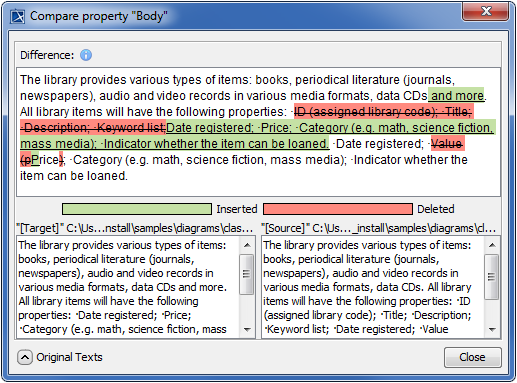Click the Close button
Viewport: 517px width, 383px height.
(x=472, y=357)
